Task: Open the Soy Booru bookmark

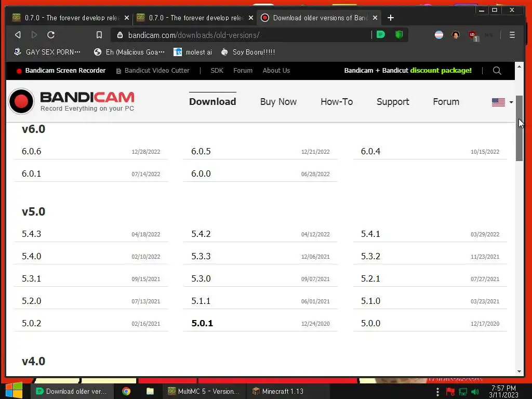Action: click(248, 52)
